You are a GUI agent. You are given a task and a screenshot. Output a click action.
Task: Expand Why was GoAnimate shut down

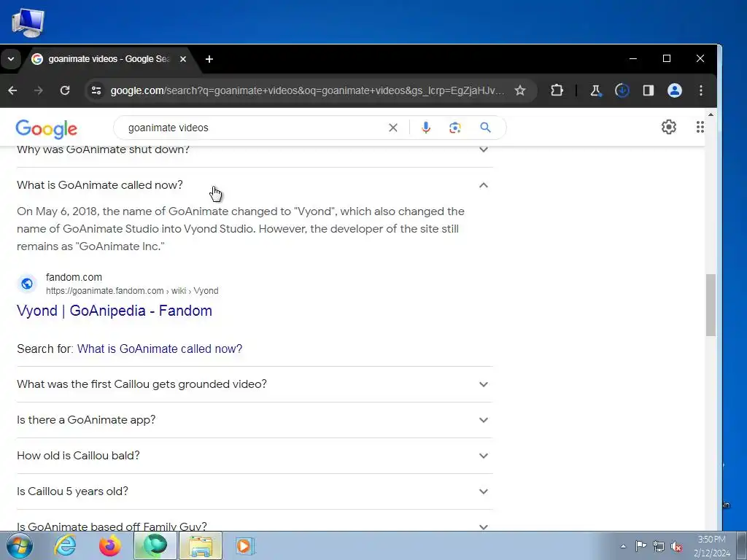click(255, 149)
